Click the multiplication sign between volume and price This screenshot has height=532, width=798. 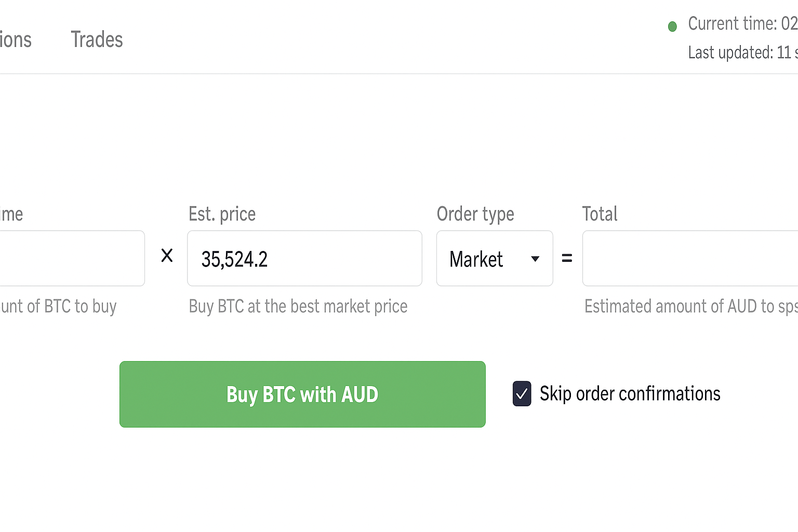point(167,255)
